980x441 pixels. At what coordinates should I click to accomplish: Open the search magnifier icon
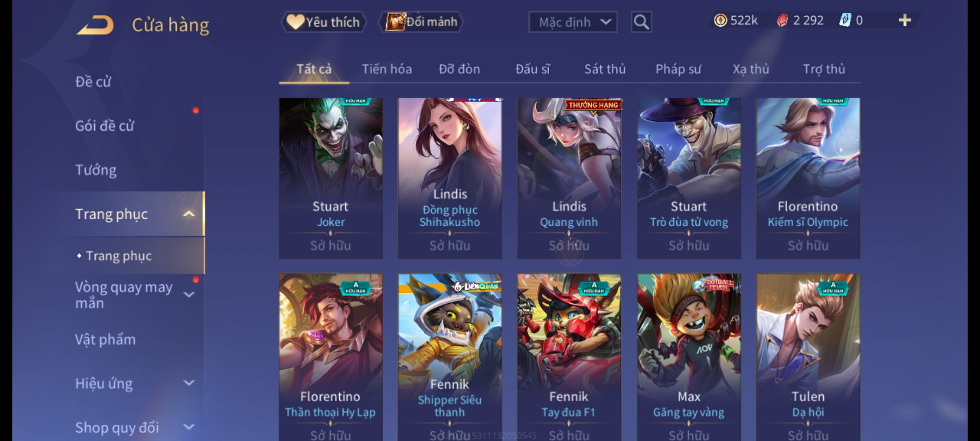click(641, 22)
